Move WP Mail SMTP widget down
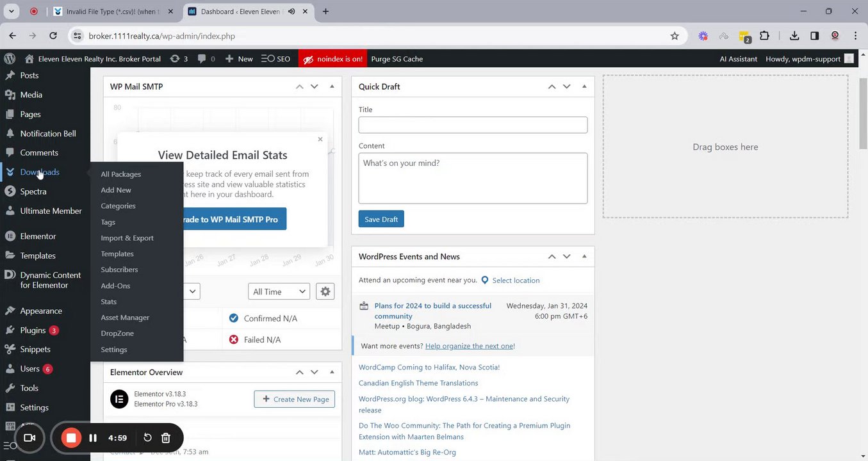868x461 pixels. pyautogui.click(x=314, y=86)
